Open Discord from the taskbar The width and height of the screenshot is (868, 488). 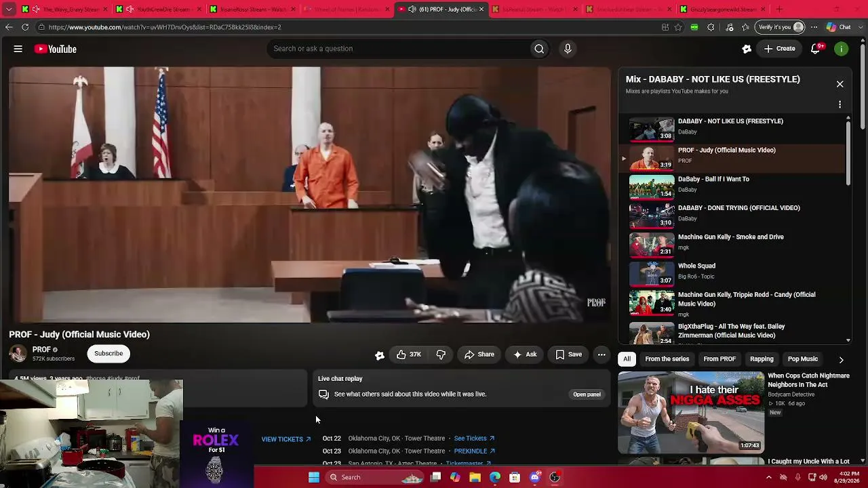(x=535, y=477)
